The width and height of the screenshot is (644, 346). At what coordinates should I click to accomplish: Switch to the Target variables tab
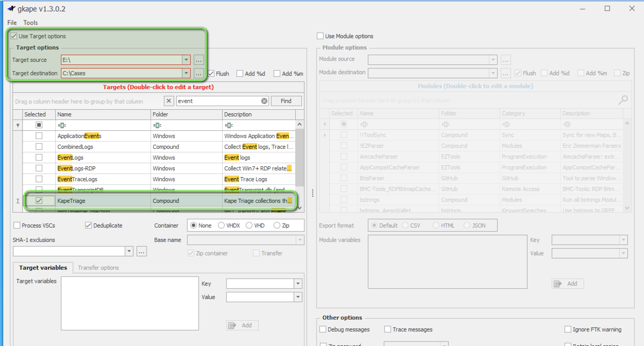[43, 268]
